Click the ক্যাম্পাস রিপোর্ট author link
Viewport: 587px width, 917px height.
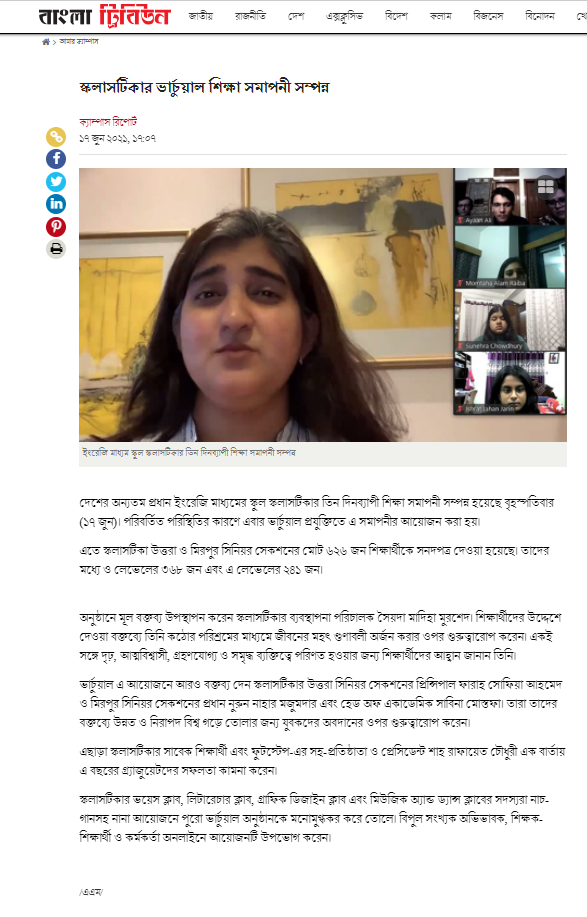108,122
